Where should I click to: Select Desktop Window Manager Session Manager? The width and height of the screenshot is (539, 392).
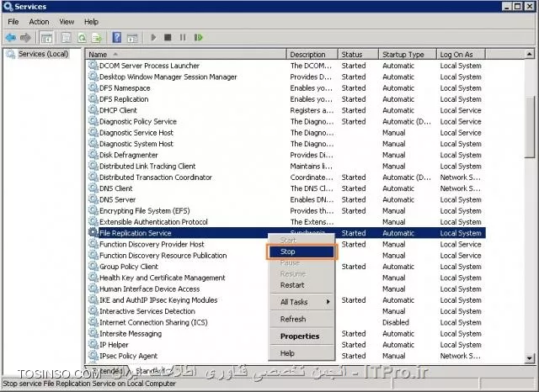pos(286,77)
